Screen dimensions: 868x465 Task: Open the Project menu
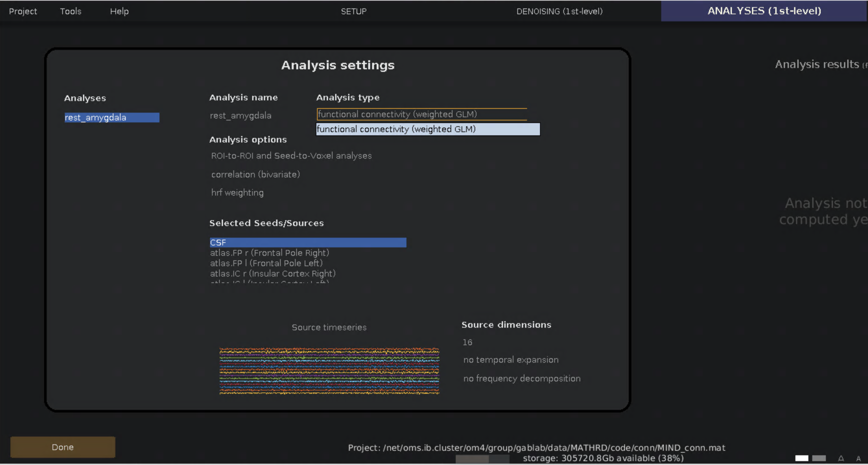[23, 11]
